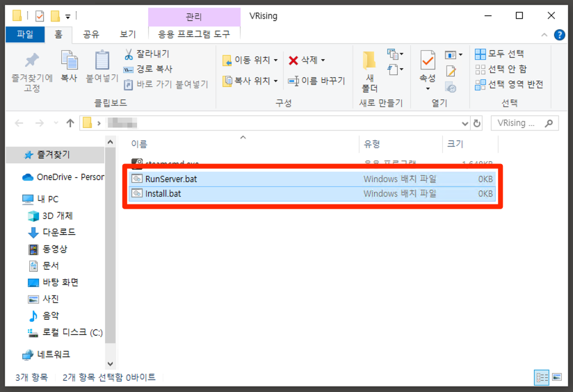This screenshot has width=573, height=392.
Task: Open 응용 프로그램 도구 tab
Action: [x=194, y=34]
